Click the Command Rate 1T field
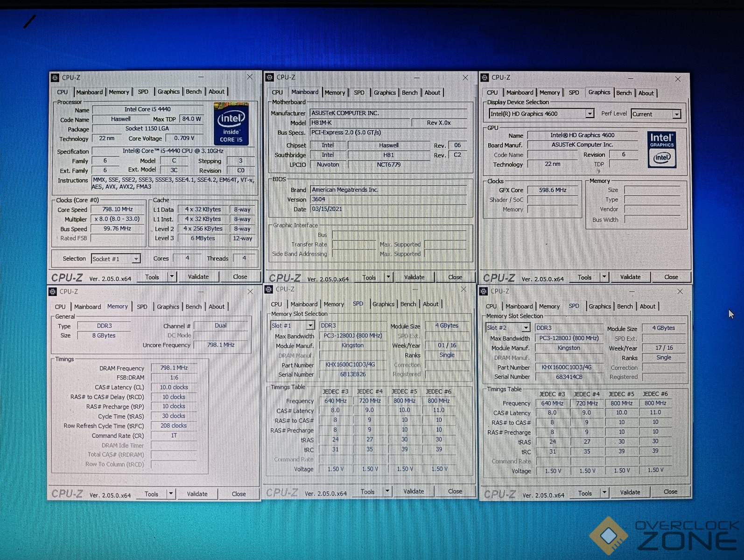This screenshot has width=744, height=560. click(x=174, y=435)
